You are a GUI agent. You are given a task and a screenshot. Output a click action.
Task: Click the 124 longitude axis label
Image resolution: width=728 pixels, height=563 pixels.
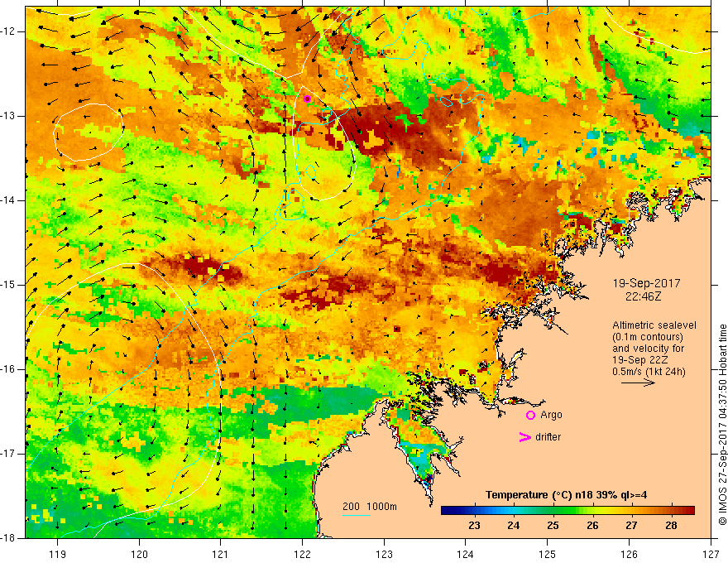click(x=465, y=554)
